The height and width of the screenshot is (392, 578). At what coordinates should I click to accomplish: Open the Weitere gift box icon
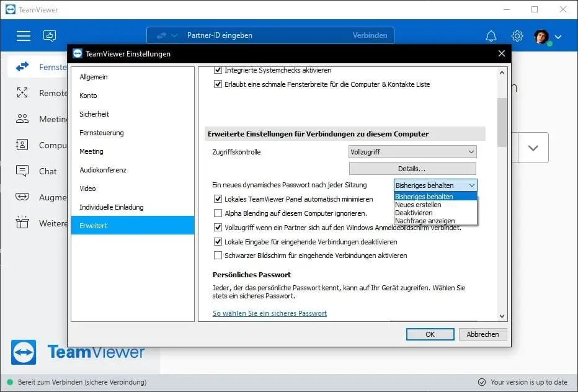[x=22, y=223]
